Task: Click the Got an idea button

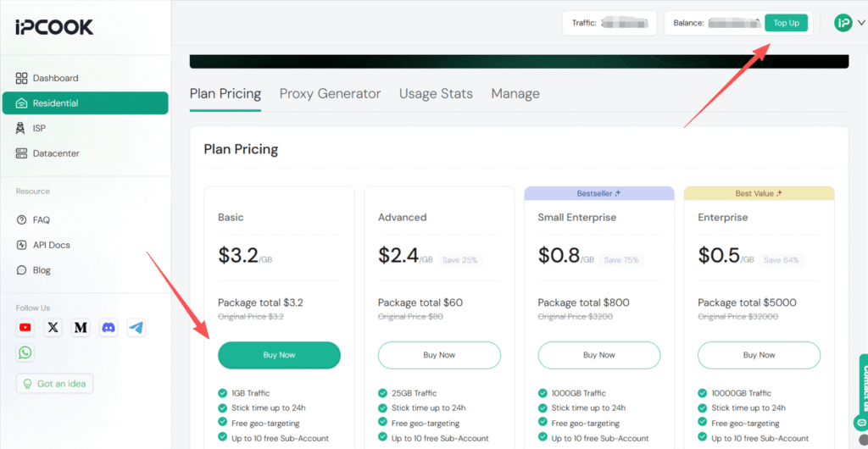Action: point(55,384)
